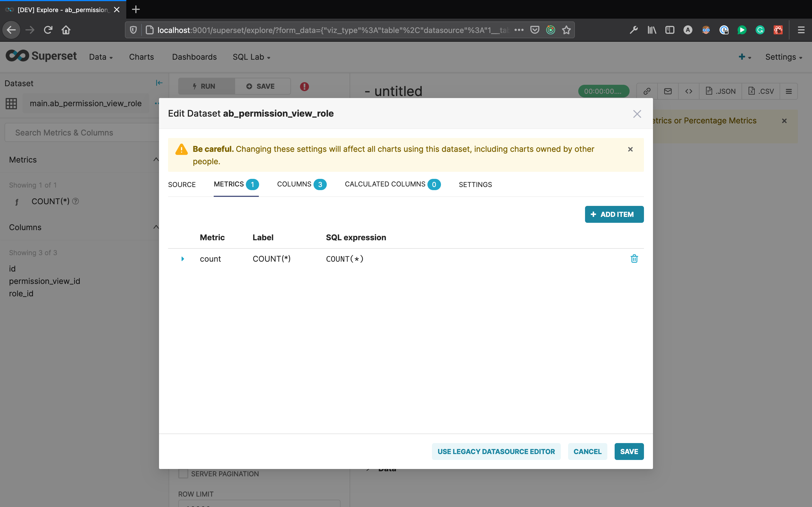Collapse the Dataset panel with arrow icon
812x507 pixels.
[x=159, y=83]
